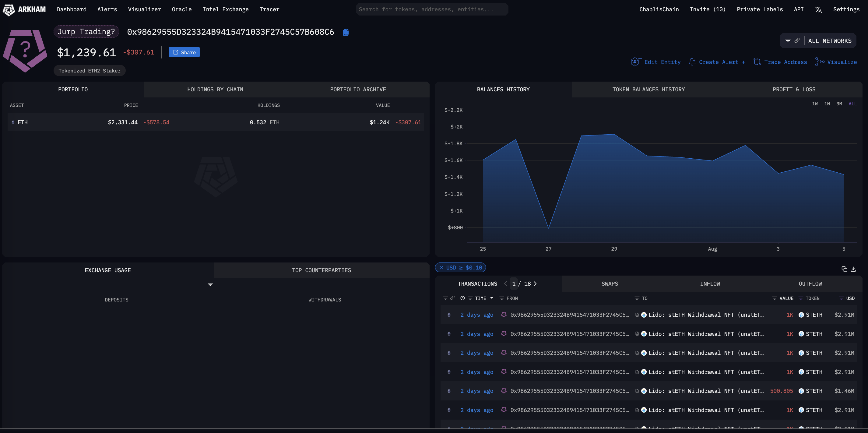
Task: Open the language translation icon
Action: [x=818, y=10]
